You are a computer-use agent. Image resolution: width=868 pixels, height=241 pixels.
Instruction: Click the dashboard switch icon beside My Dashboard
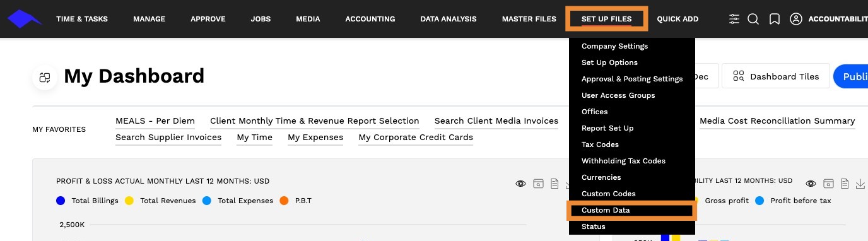(x=45, y=77)
